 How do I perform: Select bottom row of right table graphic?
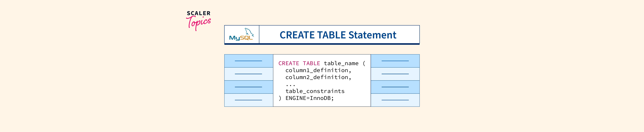coord(395,100)
